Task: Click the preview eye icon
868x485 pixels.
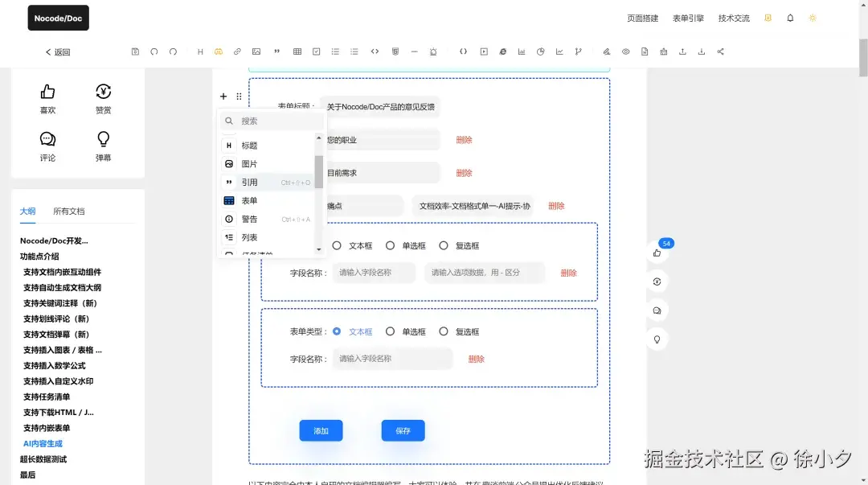Action: (x=625, y=51)
